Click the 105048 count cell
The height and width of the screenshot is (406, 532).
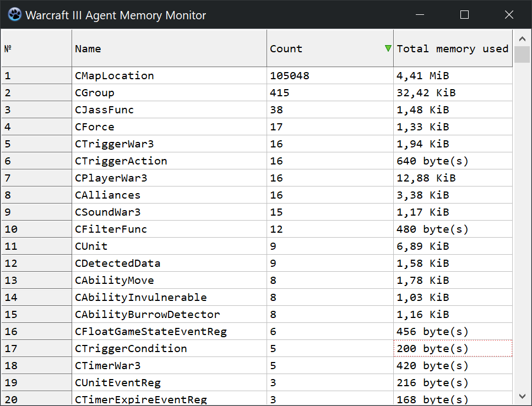tap(289, 76)
